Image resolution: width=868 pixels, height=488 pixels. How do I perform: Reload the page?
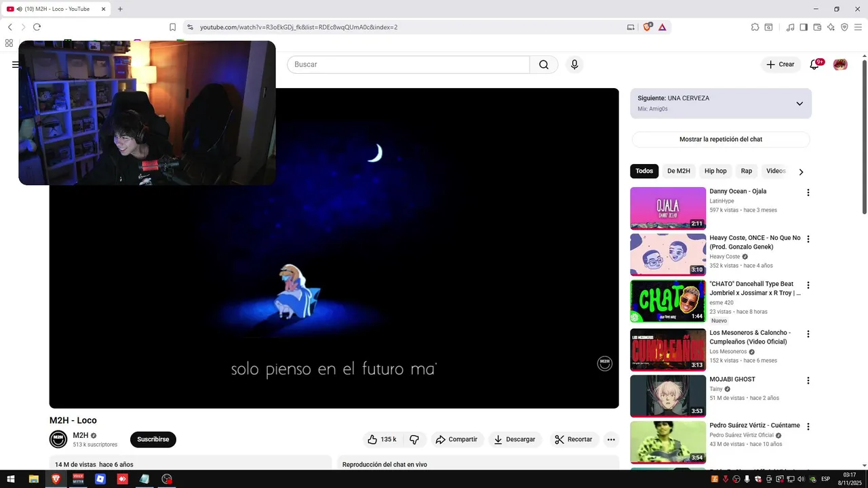[37, 27]
